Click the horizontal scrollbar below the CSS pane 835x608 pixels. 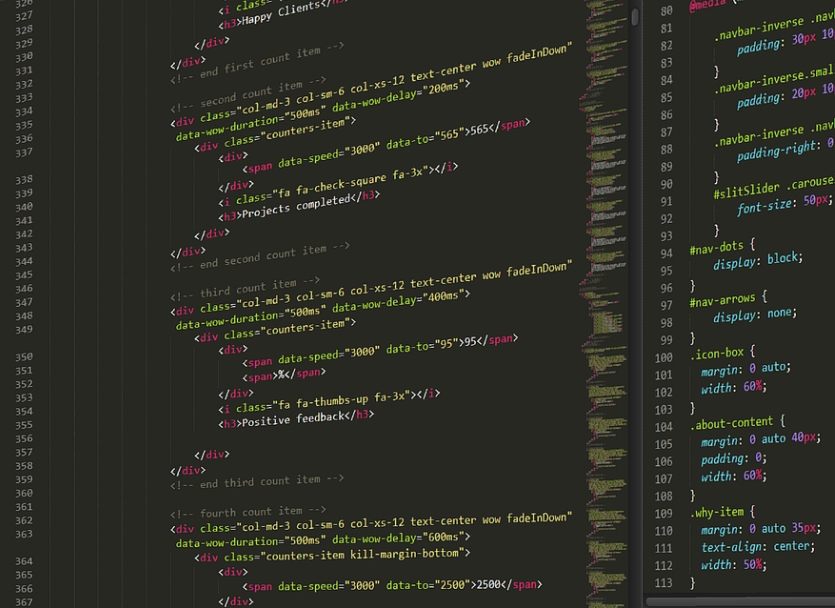pos(740,602)
